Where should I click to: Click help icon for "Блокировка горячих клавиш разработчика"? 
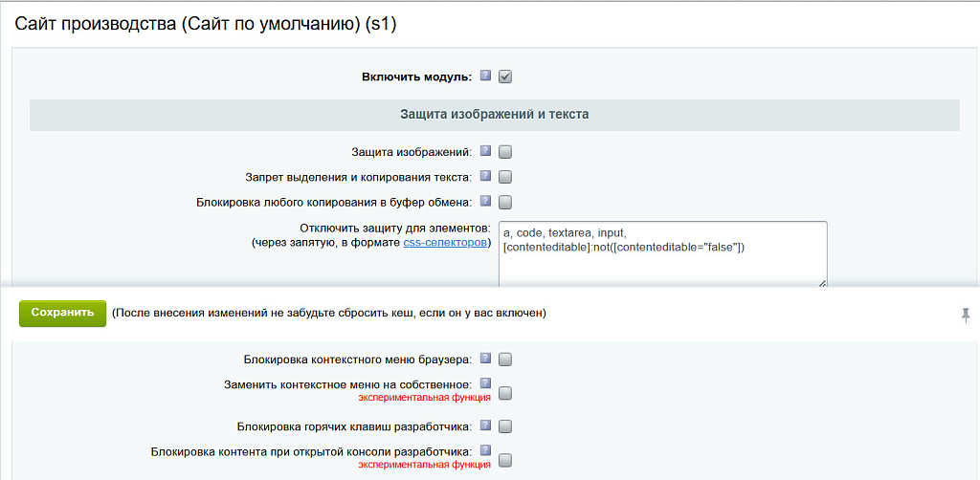pos(485,425)
